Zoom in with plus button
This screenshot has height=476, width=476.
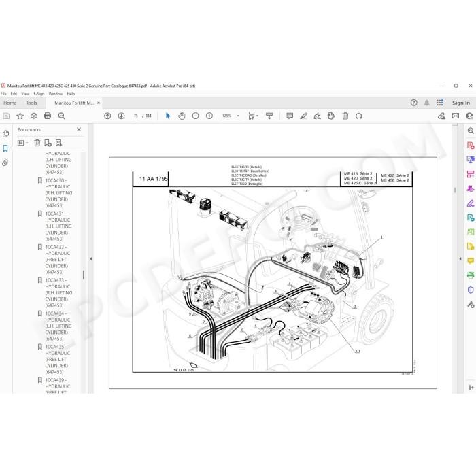209,116
